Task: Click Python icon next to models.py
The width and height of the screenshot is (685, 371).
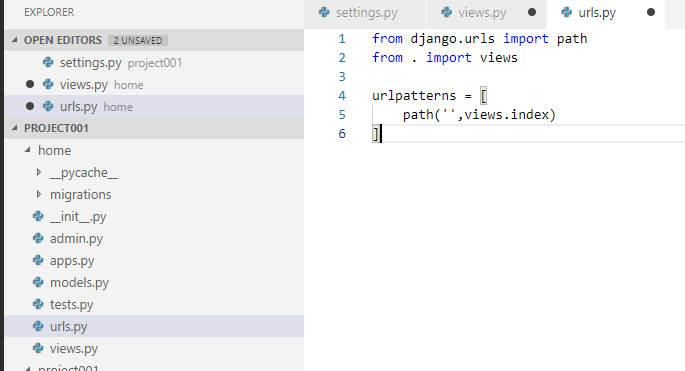Action: point(38,282)
